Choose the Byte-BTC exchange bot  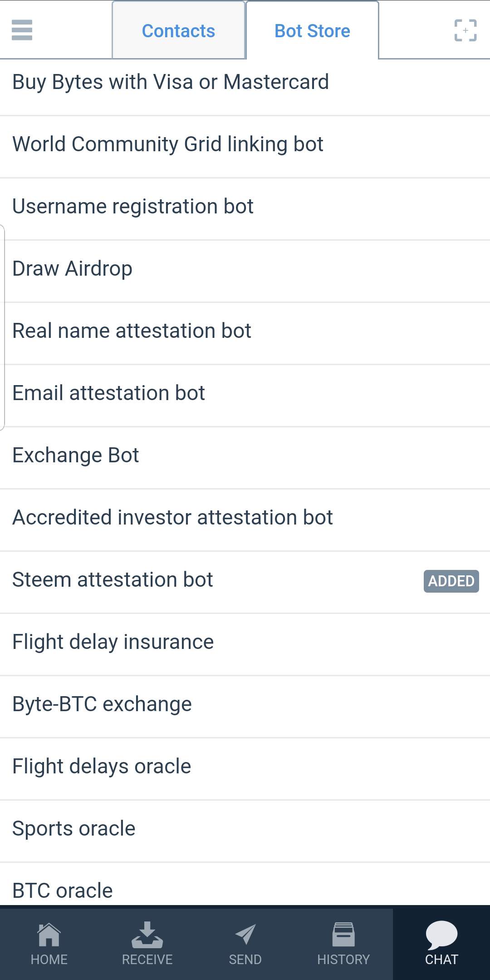click(102, 704)
